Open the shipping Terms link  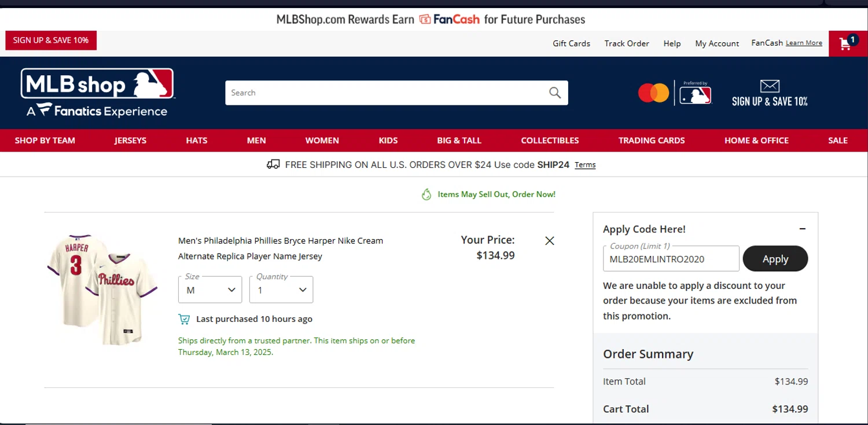pos(585,165)
